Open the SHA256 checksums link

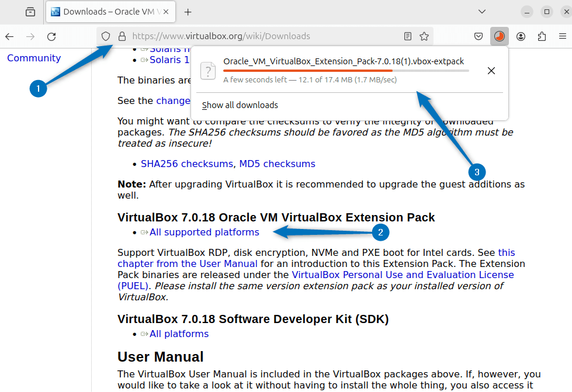(187, 164)
